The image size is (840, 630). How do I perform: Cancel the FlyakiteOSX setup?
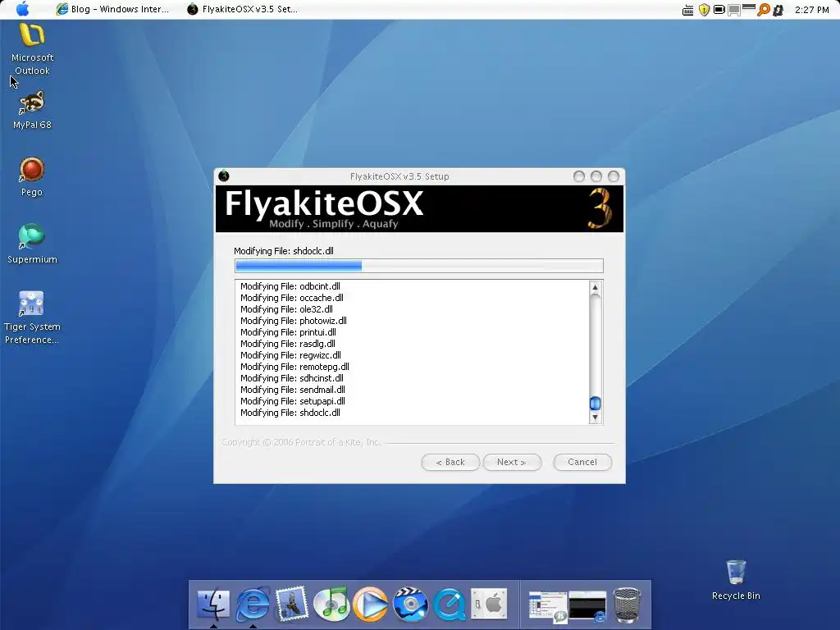coord(582,462)
